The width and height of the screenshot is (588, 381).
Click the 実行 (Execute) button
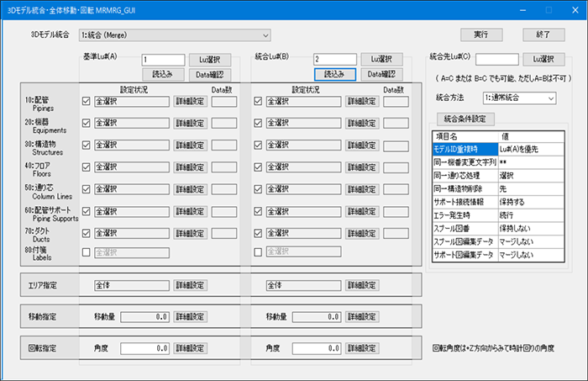[481, 34]
